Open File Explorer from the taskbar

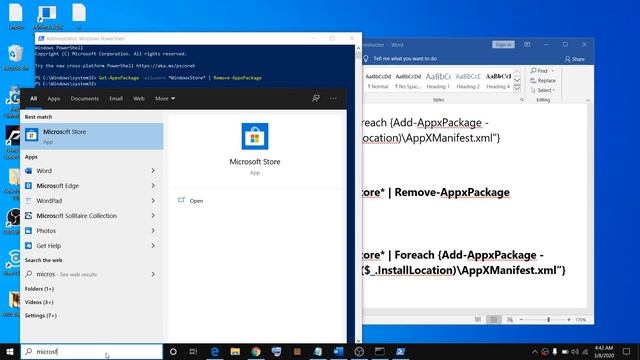[x=235, y=351]
